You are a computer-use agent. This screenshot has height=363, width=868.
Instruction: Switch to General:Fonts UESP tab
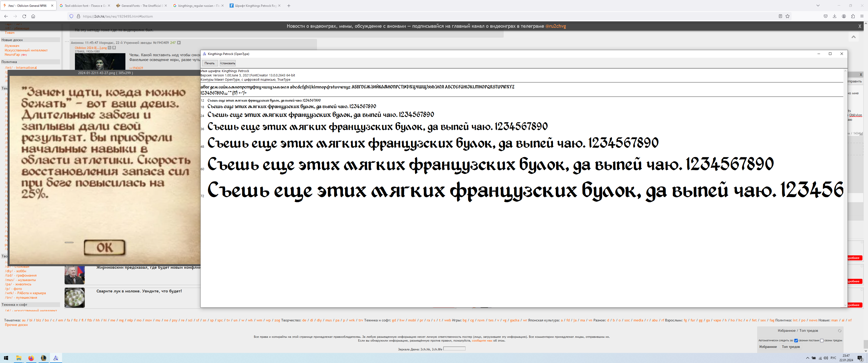click(x=141, y=6)
